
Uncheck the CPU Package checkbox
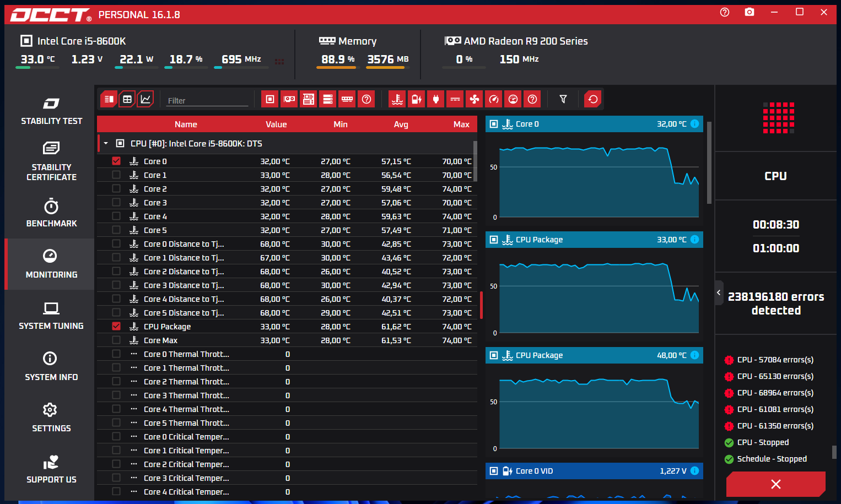pos(116,327)
